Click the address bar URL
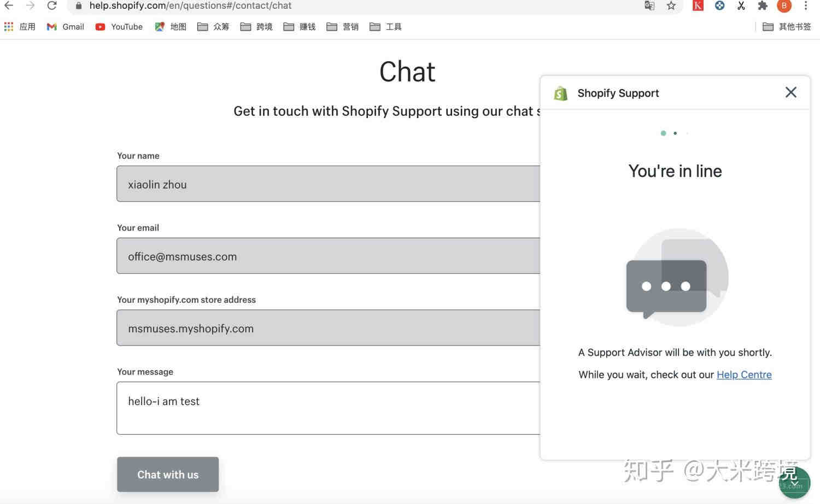Screen dimensions: 820x504 point(190,5)
